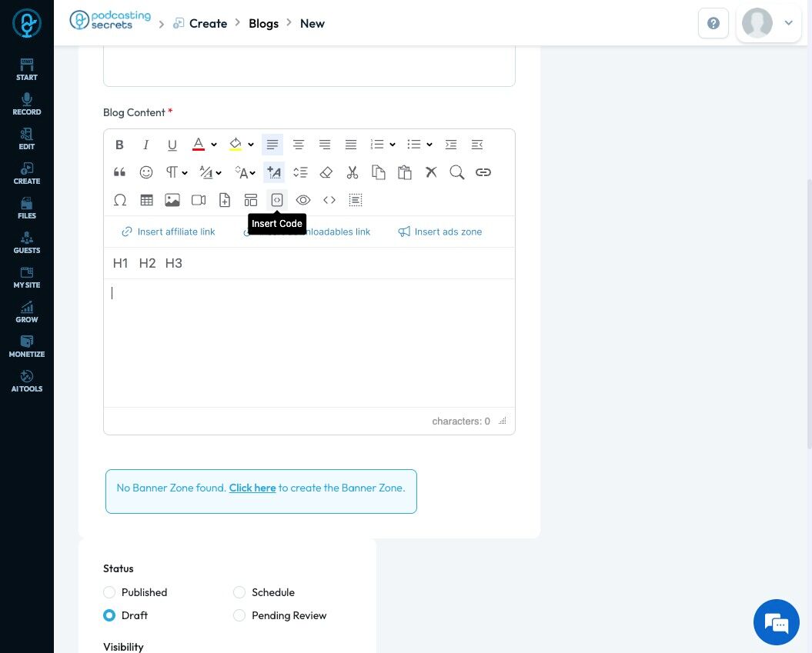Insert hyperlink with link icon
This screenshot has width=812, height=653.
pos(483,172)
